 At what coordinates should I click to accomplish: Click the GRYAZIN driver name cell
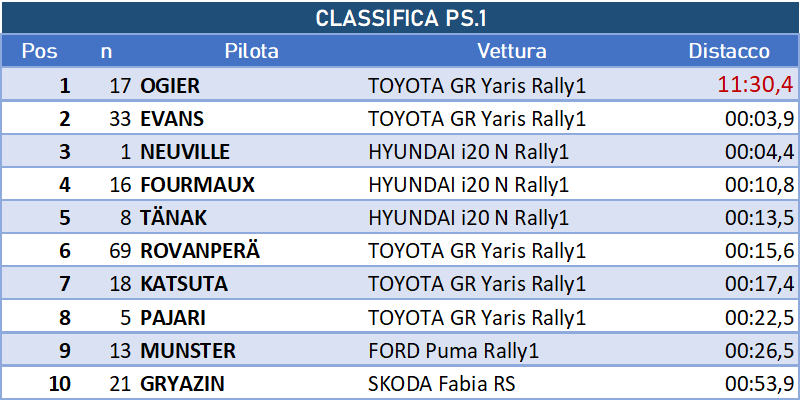tap(182, 384)
